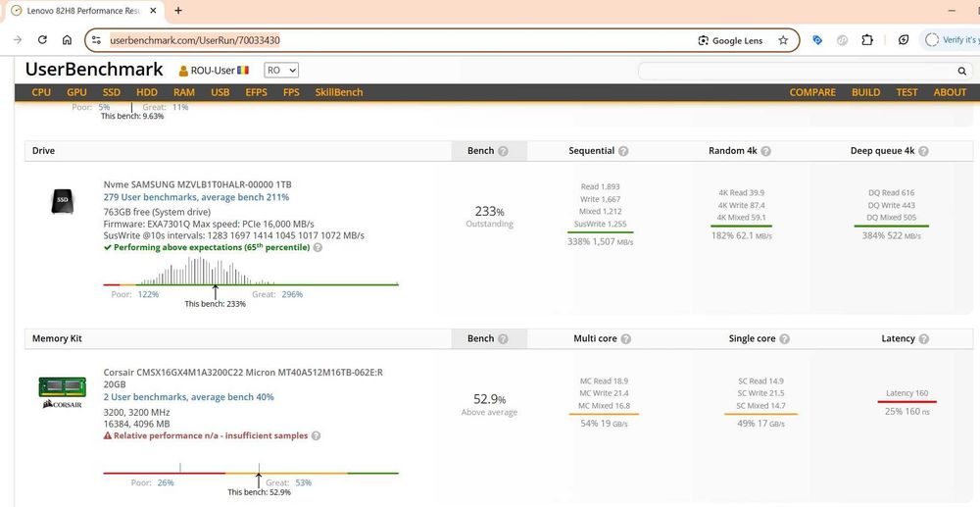
Task: Click the UserBenchmark site logo
Action: click(x=94, y=70)
